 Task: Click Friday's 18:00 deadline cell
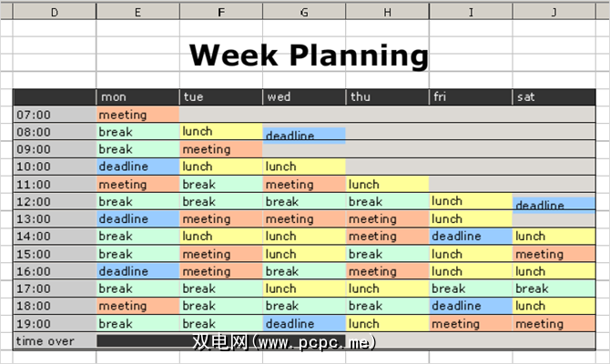click(471, 307)
